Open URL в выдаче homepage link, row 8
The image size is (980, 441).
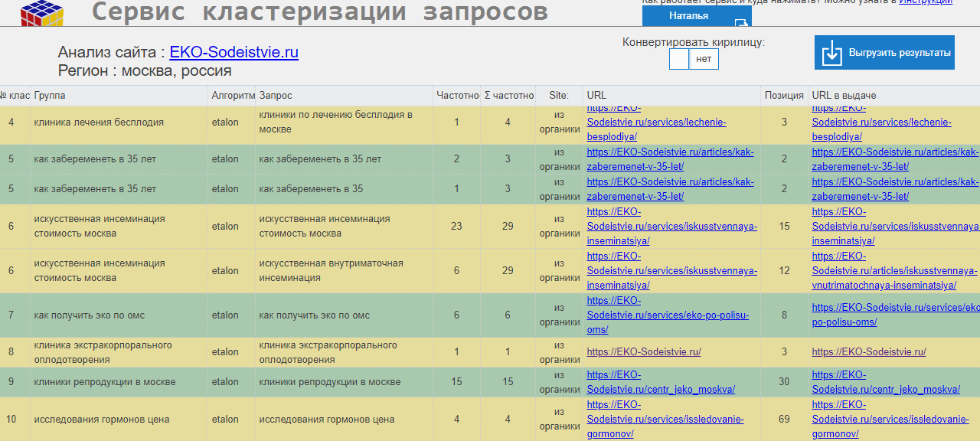[x=869, y=352]
